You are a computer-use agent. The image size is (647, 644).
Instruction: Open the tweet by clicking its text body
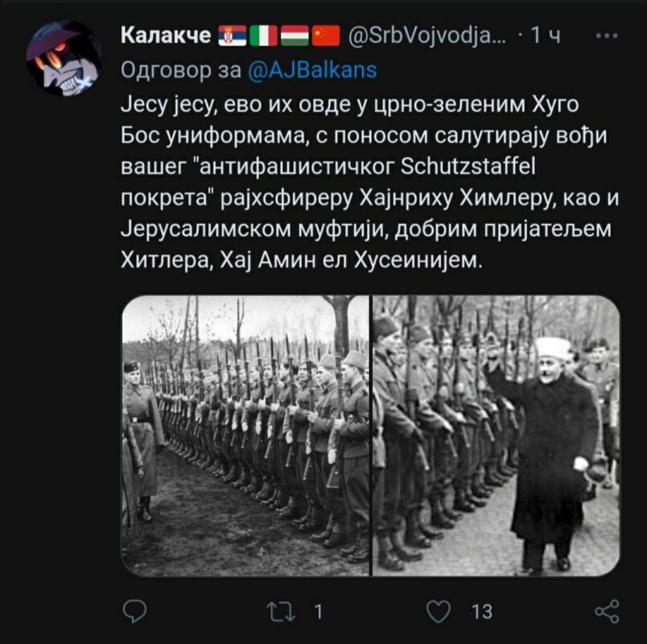(369, 182)
